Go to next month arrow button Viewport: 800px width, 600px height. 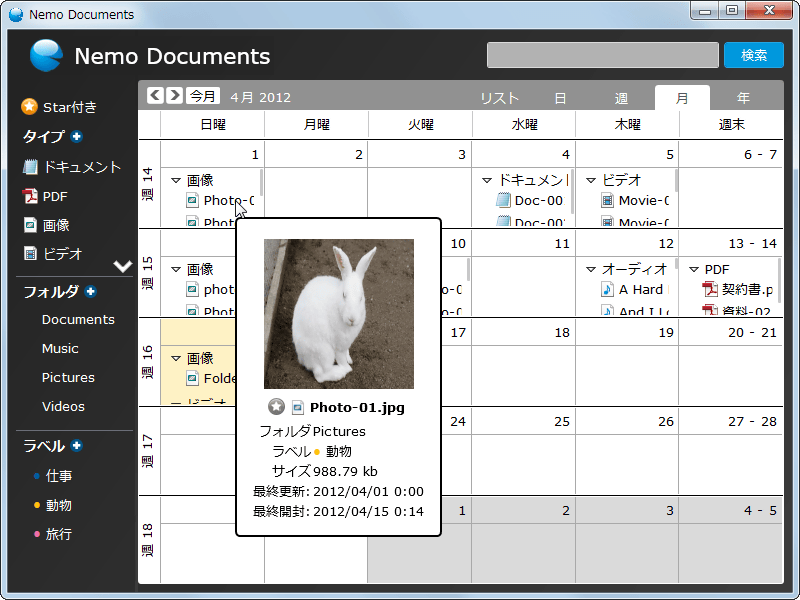(174, 95)
